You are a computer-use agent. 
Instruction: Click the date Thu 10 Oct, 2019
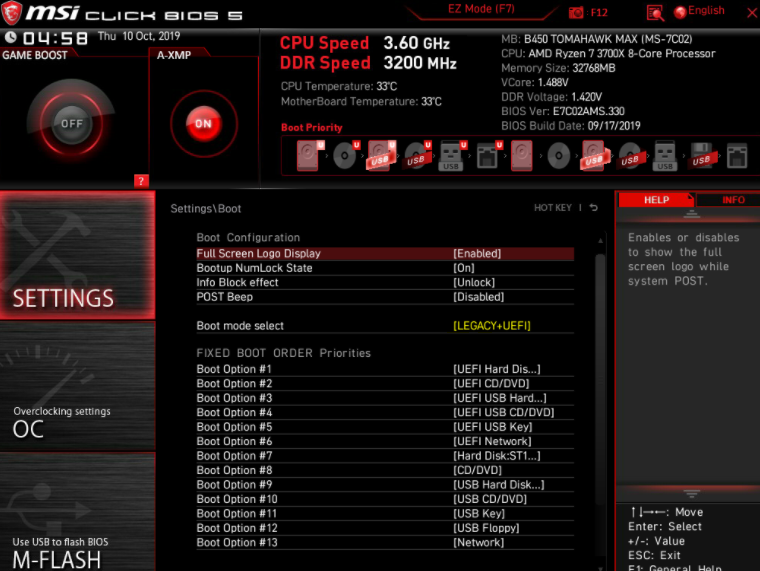point(139,36)
